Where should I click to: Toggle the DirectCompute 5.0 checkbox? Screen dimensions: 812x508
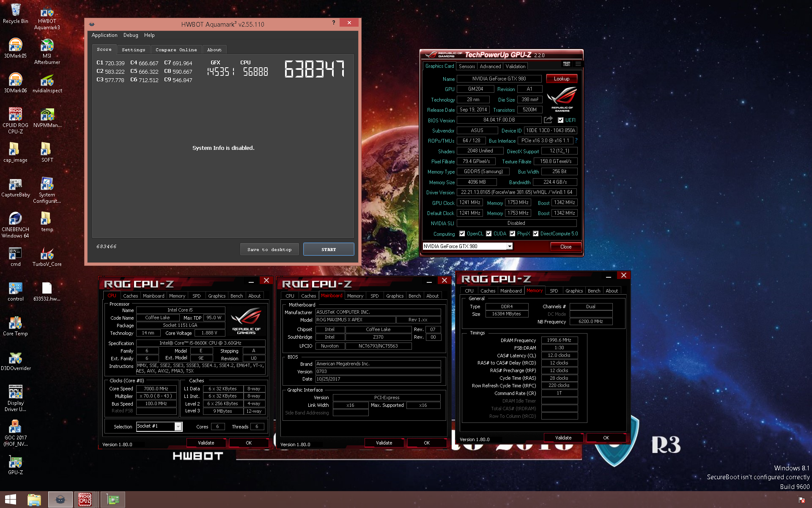536,234
